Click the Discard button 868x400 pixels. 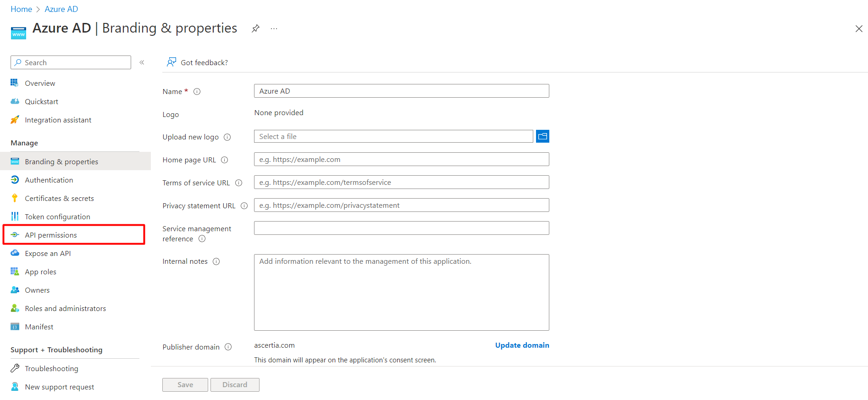point(235,384)
